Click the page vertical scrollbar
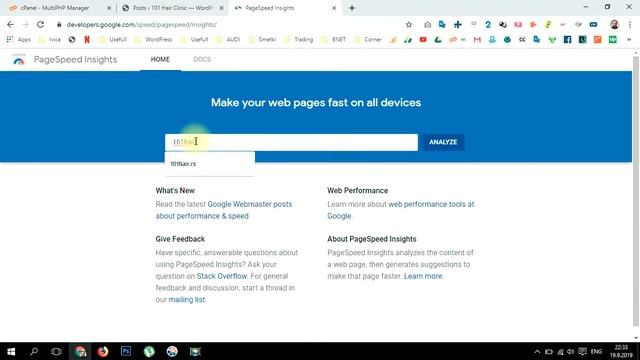 [x=636, y=192]
